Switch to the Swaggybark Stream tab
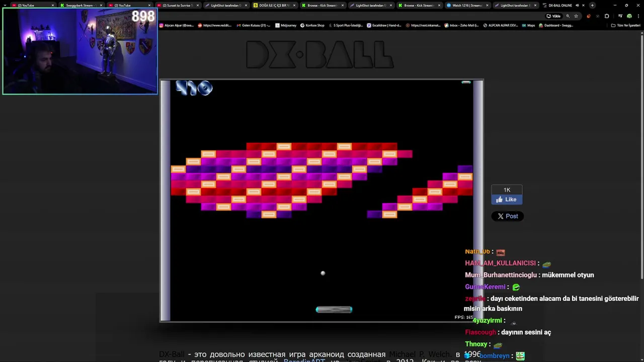Image resolution: width=644 pixels, height=362 pixels. [80, 6]
